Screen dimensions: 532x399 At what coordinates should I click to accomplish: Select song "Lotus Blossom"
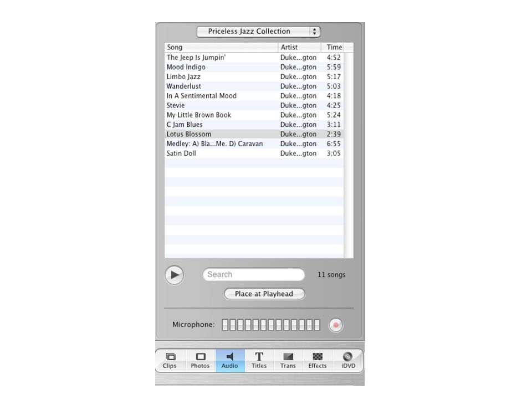pos(254,134)
